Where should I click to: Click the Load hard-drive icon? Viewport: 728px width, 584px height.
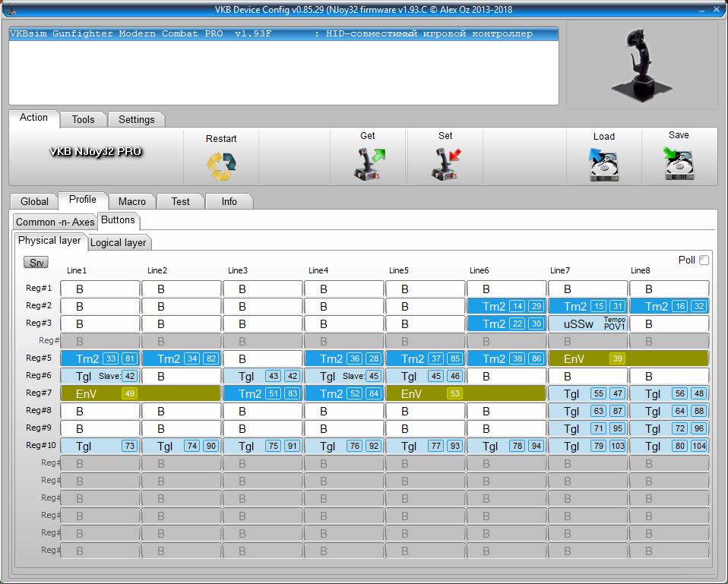(x=603, y=165)
